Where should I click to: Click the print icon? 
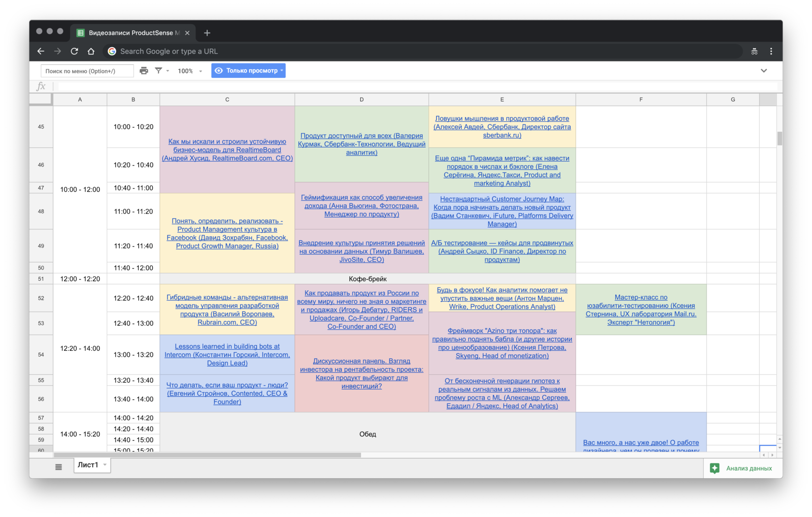point(144,71)
